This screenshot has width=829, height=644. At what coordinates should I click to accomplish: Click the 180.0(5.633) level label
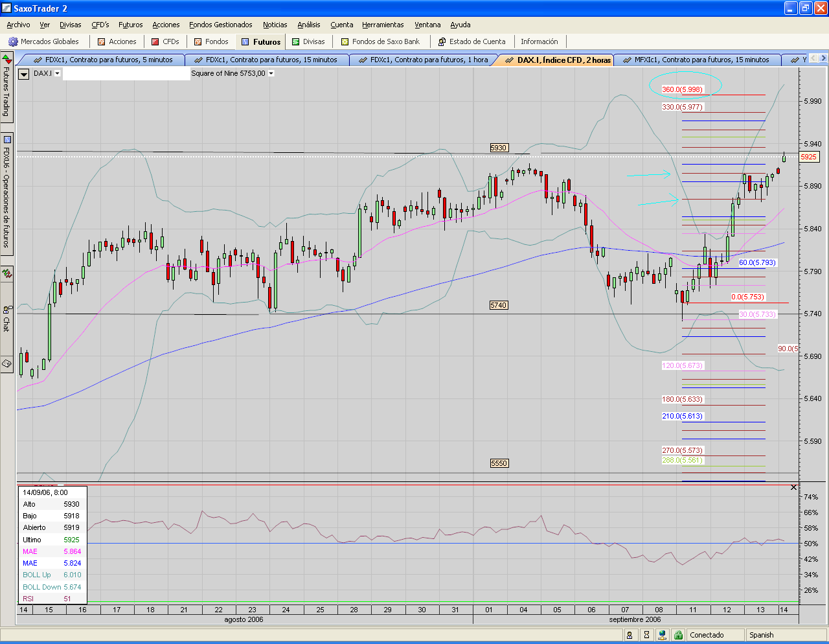point(682,399)
